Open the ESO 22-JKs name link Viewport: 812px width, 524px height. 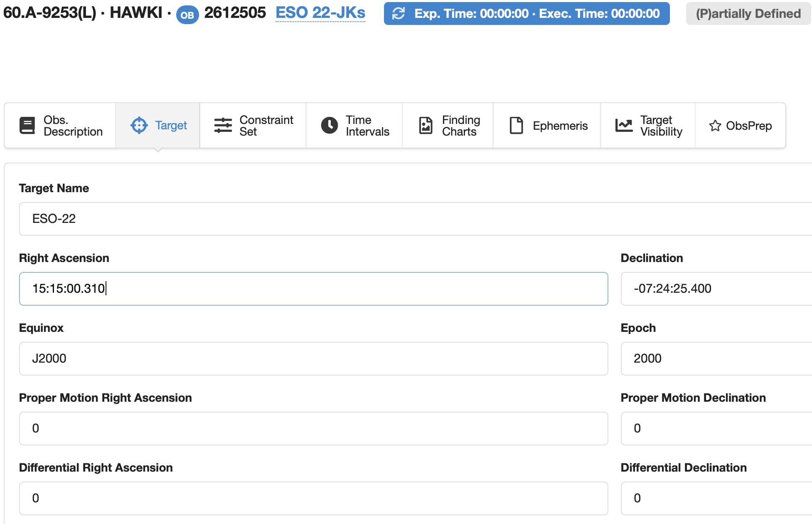(320, 13)
